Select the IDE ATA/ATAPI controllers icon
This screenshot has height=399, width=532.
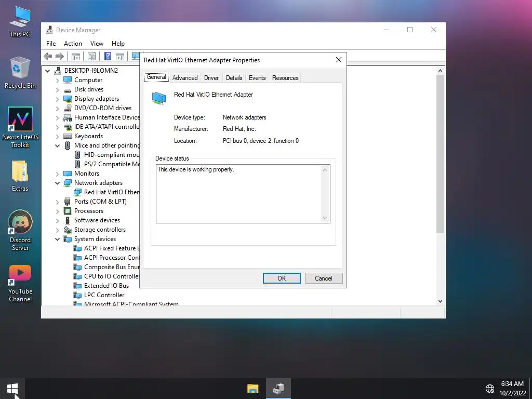[x=68, y=127]
